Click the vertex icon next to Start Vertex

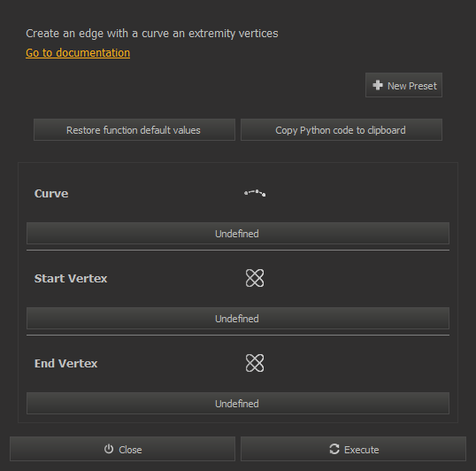click(x=255, y=278)
